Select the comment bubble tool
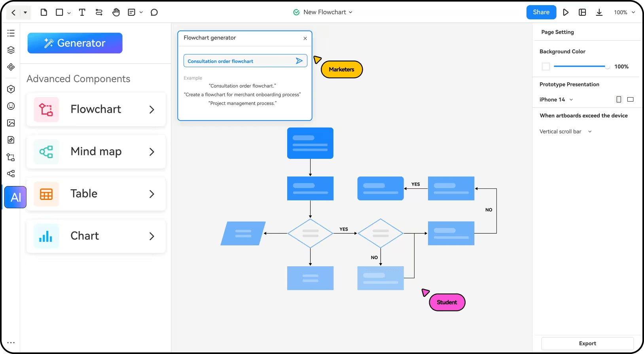 tap(154, 12)
